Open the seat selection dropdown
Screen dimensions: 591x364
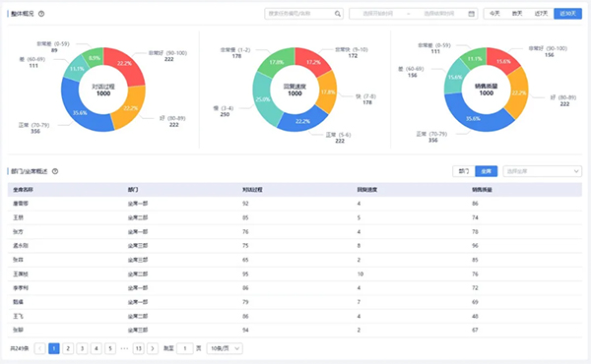pos(543,171)
